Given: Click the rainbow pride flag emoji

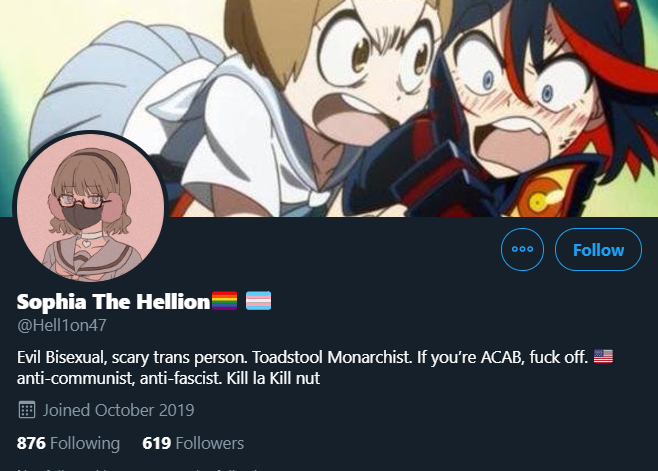Looking at the screenshot, I should coord(225,301).
